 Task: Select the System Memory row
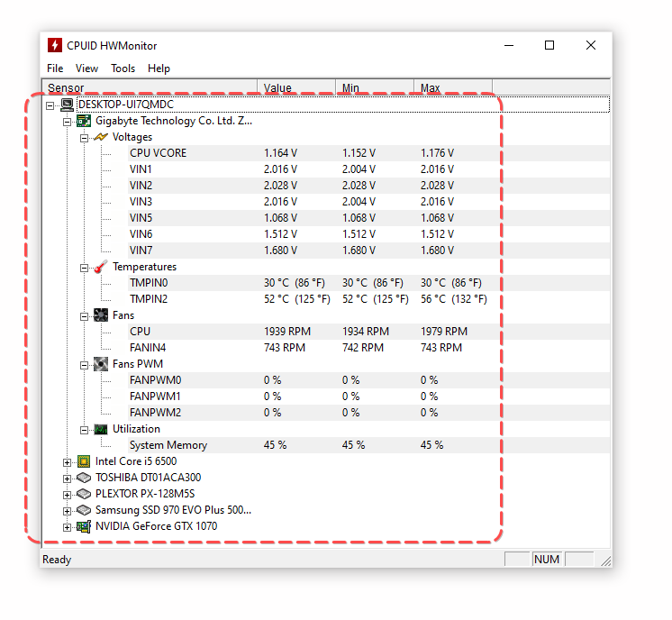point(368,445)
